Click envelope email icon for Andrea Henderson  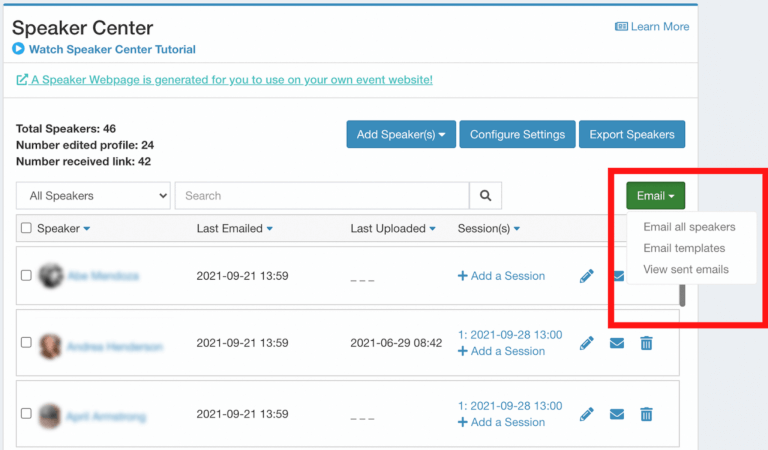pyautogui.click(x=617, y=343)
